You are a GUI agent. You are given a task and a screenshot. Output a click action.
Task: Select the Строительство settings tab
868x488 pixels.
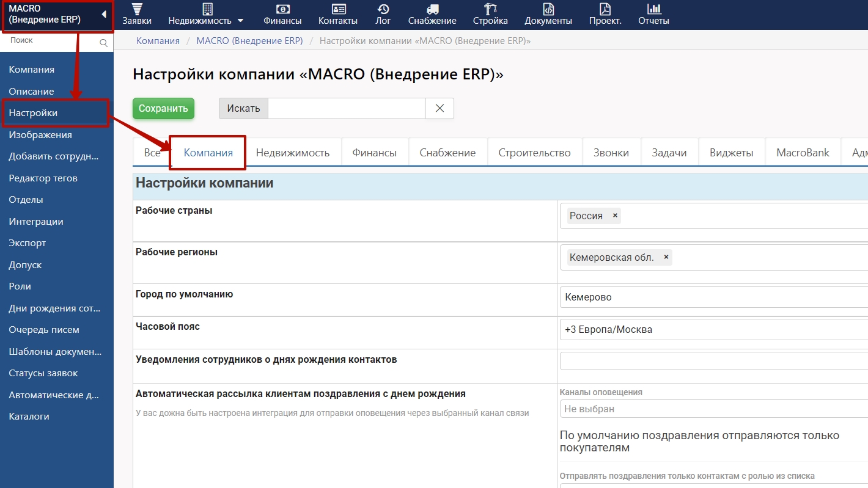point(534,153)
